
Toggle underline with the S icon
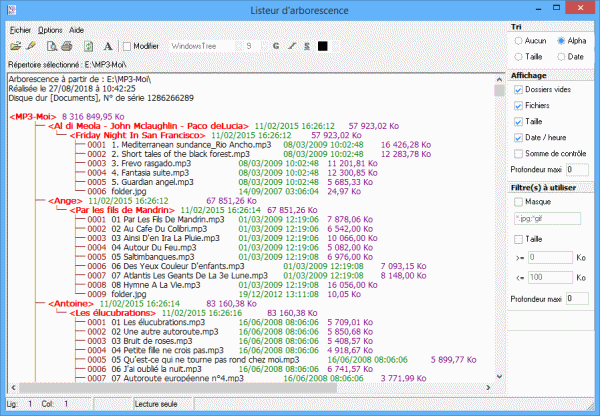307,46
